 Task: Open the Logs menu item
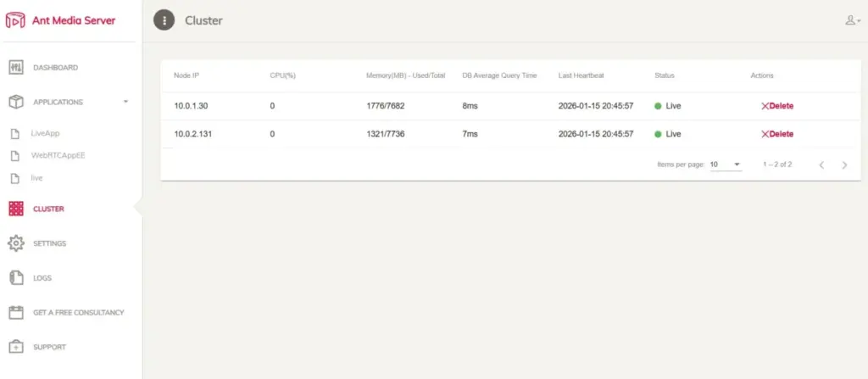click(42, 278)
